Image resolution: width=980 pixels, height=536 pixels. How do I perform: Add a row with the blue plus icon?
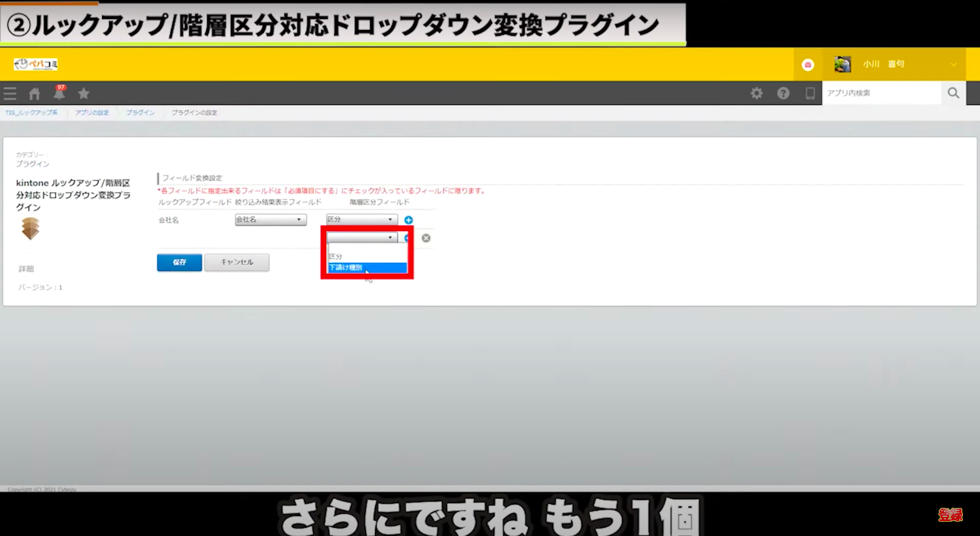(408, 220)
